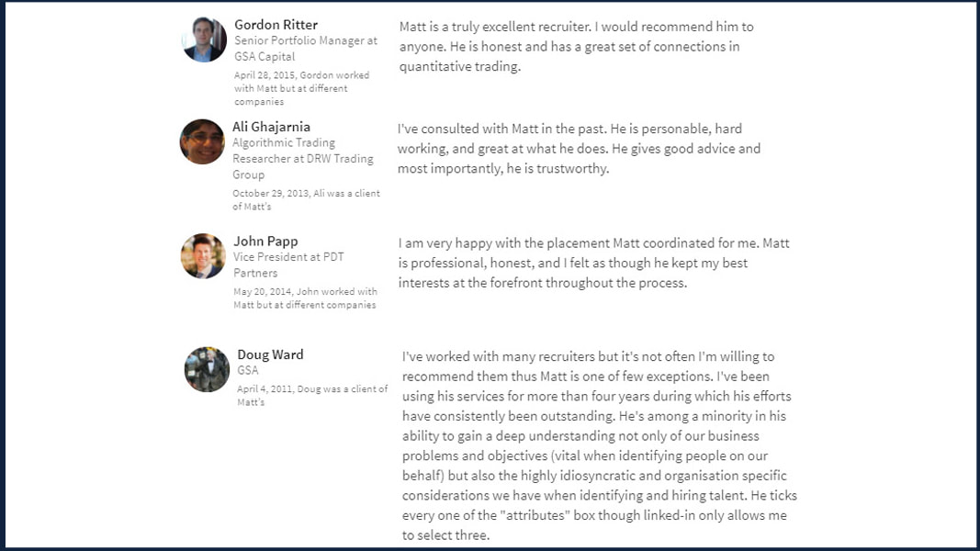Select Senior Portfolio Manager at GSA Capital title

click(306, 48)
